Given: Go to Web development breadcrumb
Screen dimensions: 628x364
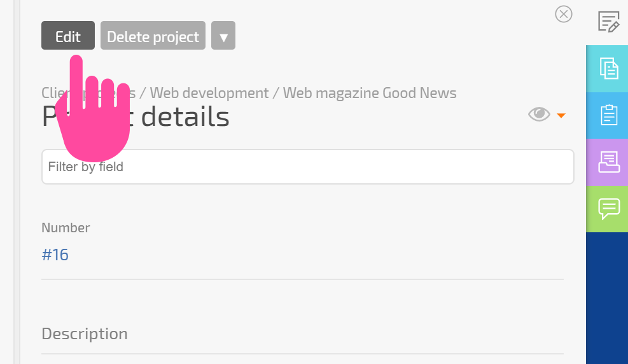Looking at the screenshot, I should (x=209, y=93).
